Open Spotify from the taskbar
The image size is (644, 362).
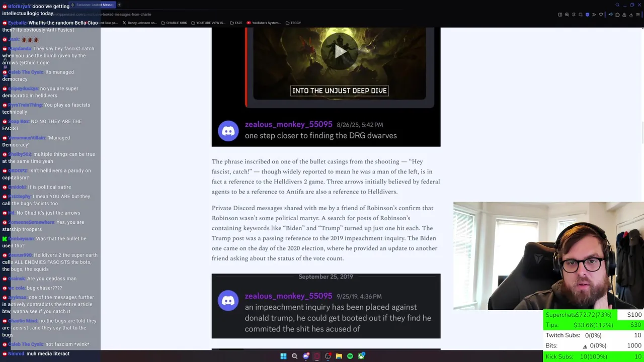[x=350, y=356]
